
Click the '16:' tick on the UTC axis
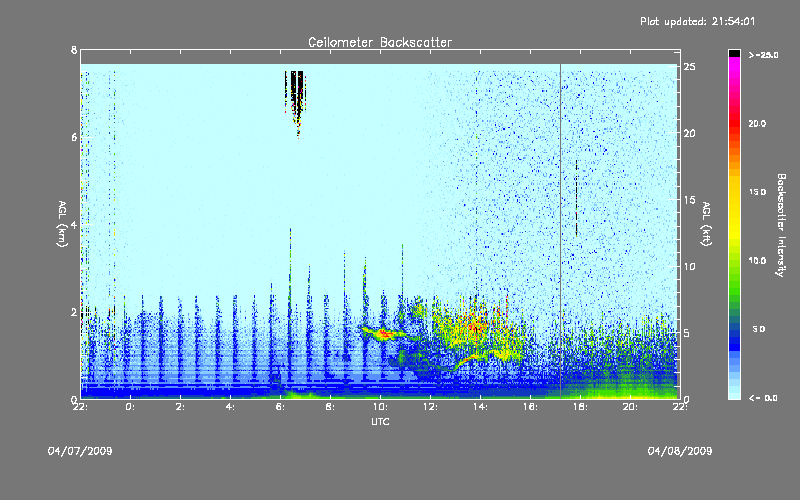pos(530,407)
